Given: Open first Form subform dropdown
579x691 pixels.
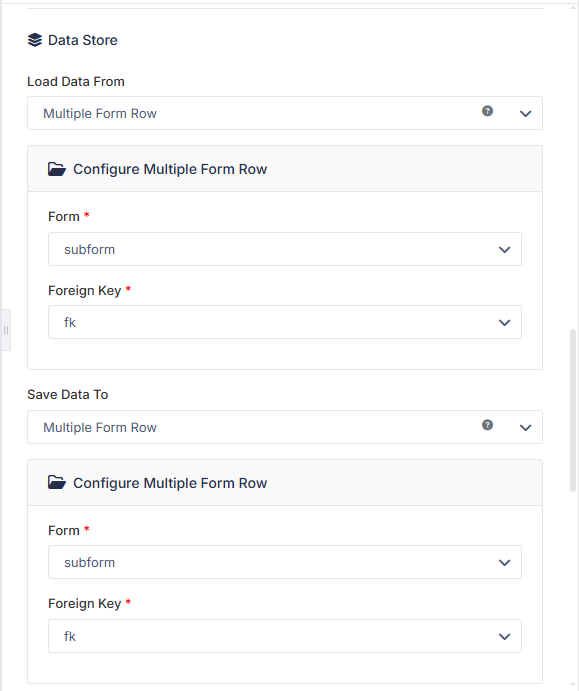Looking at the screenshot, I should tap(285, 249).
